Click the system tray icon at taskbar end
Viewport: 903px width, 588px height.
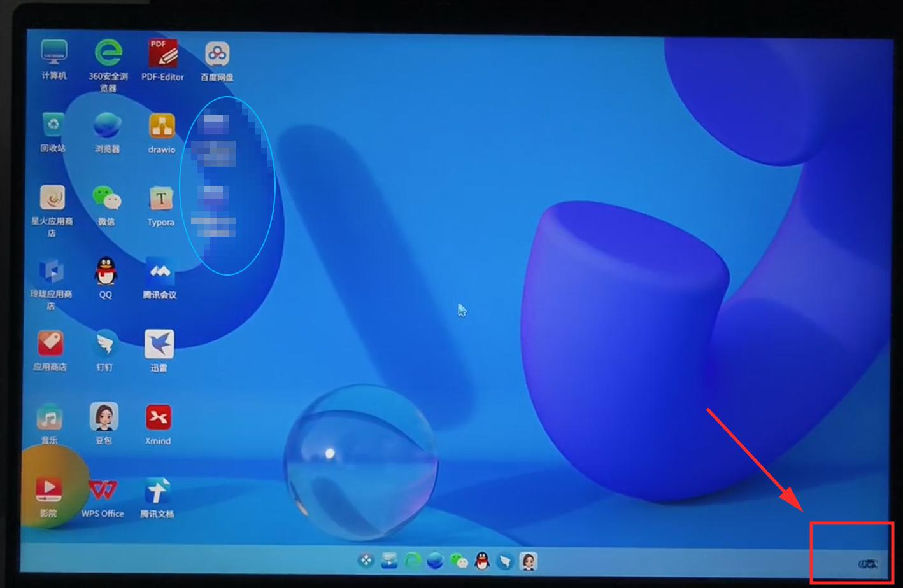(868, 564)
